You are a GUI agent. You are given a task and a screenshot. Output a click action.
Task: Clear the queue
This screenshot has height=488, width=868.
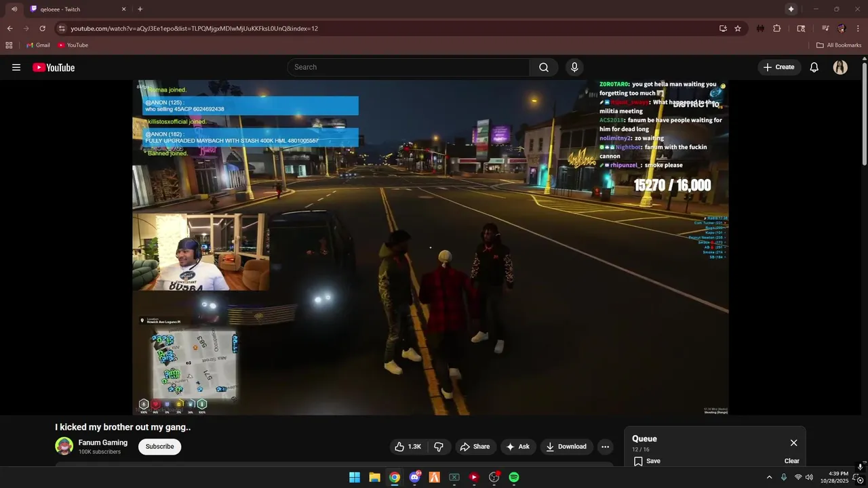pos(792,461)
